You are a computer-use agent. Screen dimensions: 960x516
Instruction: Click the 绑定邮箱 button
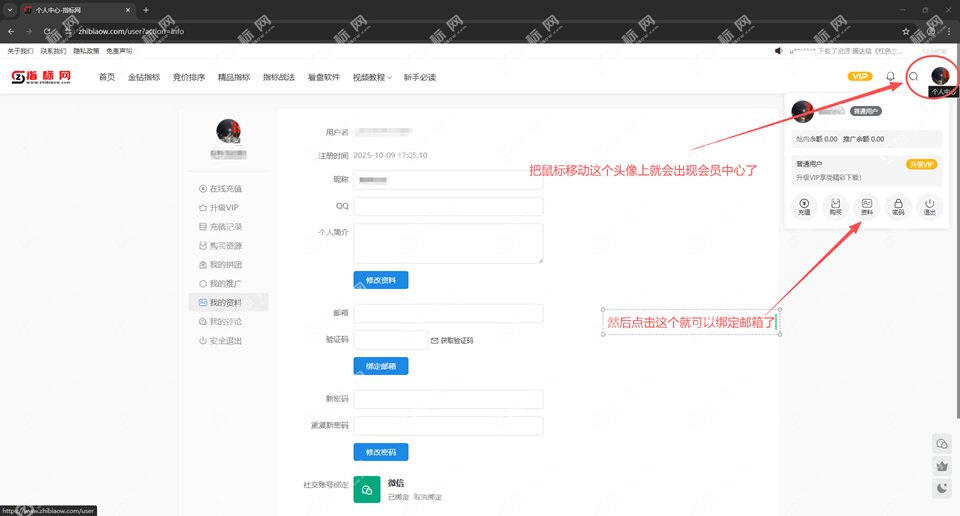point(380,366)
